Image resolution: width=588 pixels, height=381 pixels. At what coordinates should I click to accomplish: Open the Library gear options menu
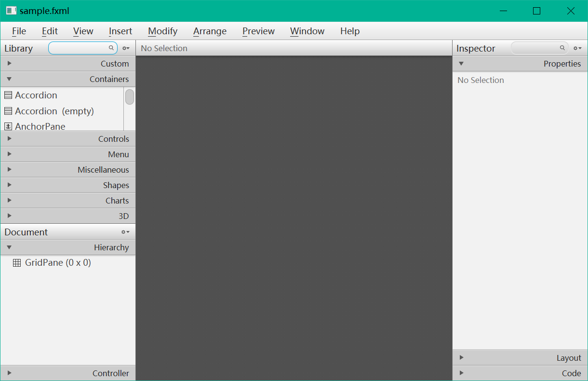[126, 48]
